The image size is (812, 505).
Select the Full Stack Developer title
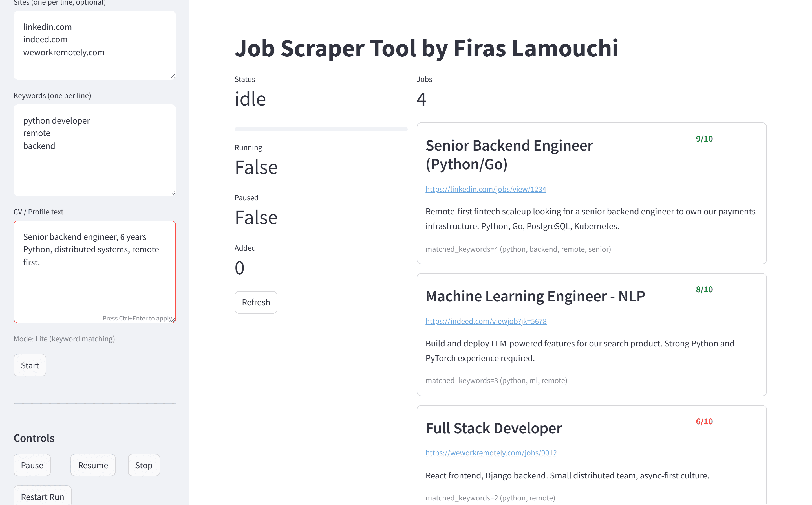point(494,428)
